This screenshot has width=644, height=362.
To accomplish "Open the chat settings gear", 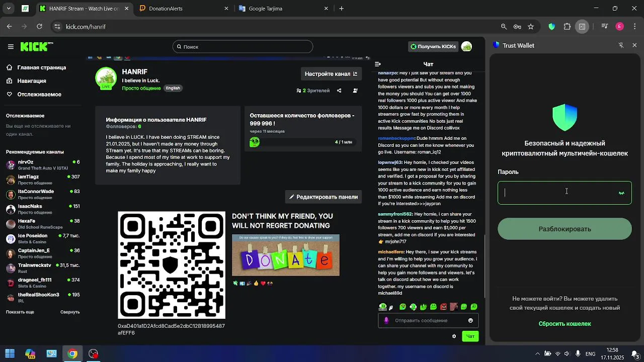I will pyautogui.click(x=454, y=336).
